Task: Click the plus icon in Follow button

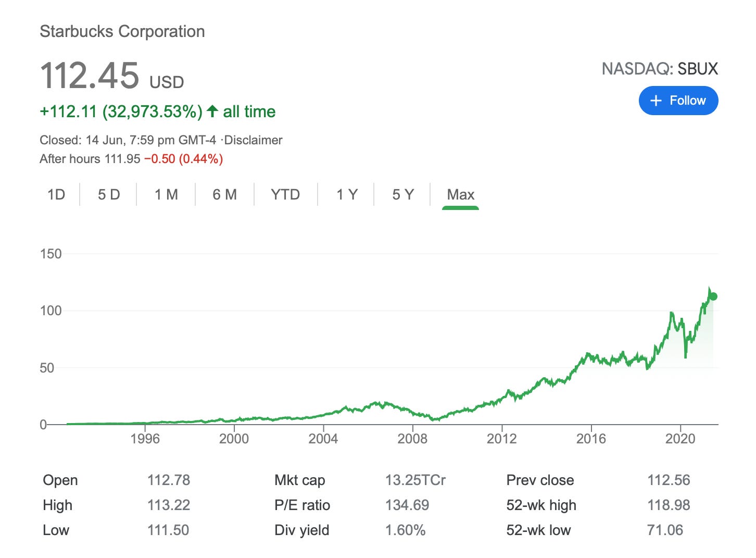Action: pyautogui.click(x=656, y=101)
